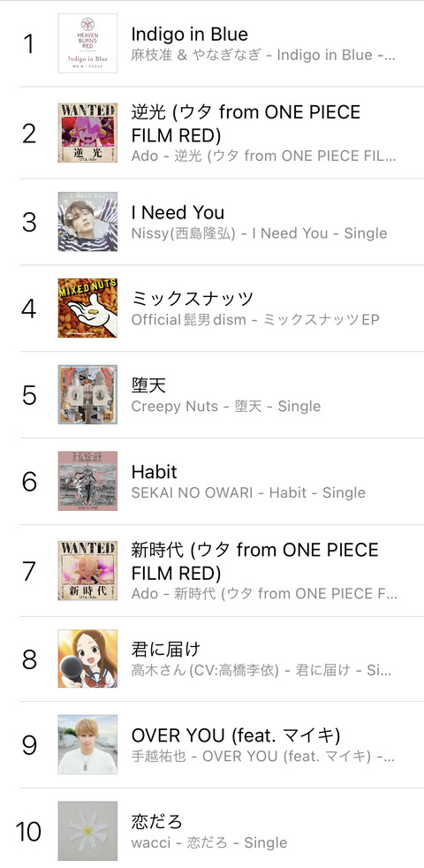Image resolution: width=424 pixels, height=868 pixels.
Task: Open song title 逆光 (ウタ from ONE PIECE)
Action: click(x=246, y=124)
